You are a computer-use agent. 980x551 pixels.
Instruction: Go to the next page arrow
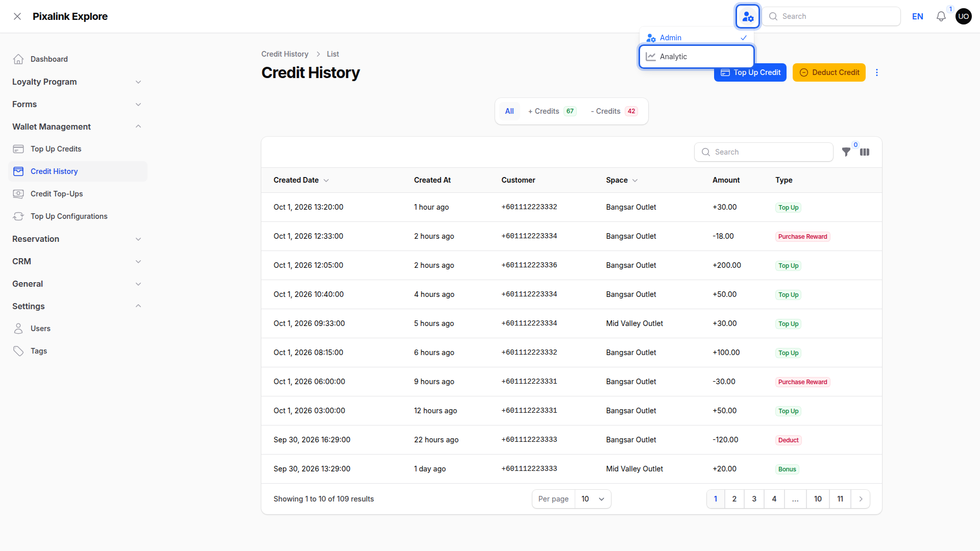[861, 499]
